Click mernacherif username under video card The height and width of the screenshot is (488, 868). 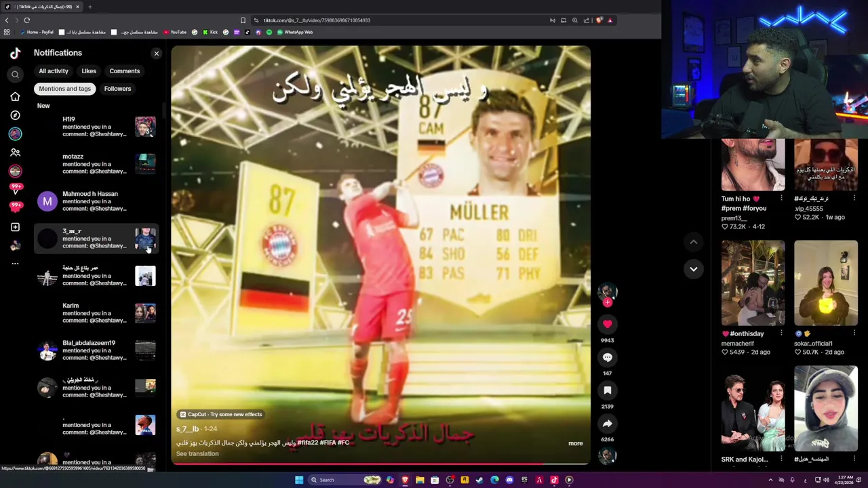pyautogui.click(x=737, y=344)
